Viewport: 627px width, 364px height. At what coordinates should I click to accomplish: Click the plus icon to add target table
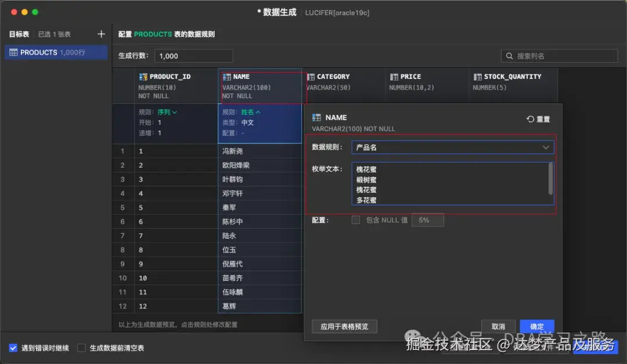pyautogui.click(x=101, y=34)
